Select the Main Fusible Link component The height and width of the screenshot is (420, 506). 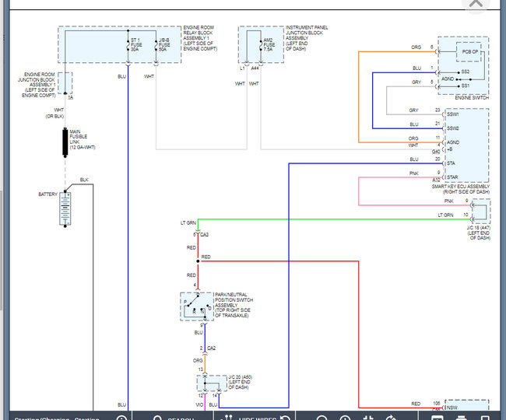pos(65,142)
